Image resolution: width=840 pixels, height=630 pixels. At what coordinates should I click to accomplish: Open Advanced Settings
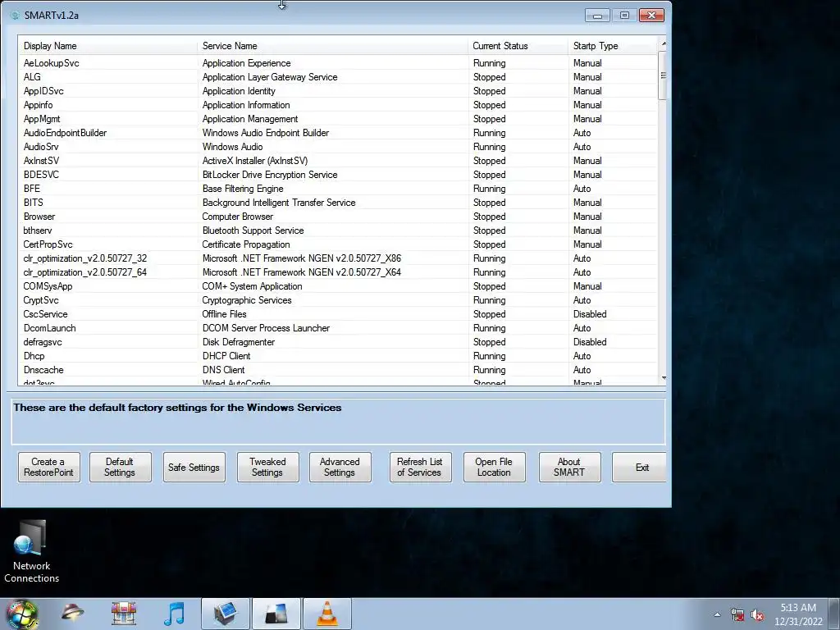(340, 467)
